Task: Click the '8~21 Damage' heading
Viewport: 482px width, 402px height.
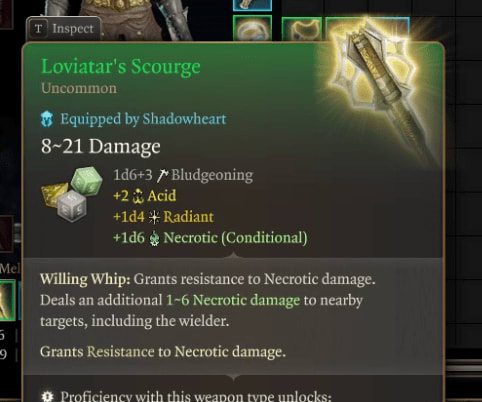Action: tap(101, 146)
